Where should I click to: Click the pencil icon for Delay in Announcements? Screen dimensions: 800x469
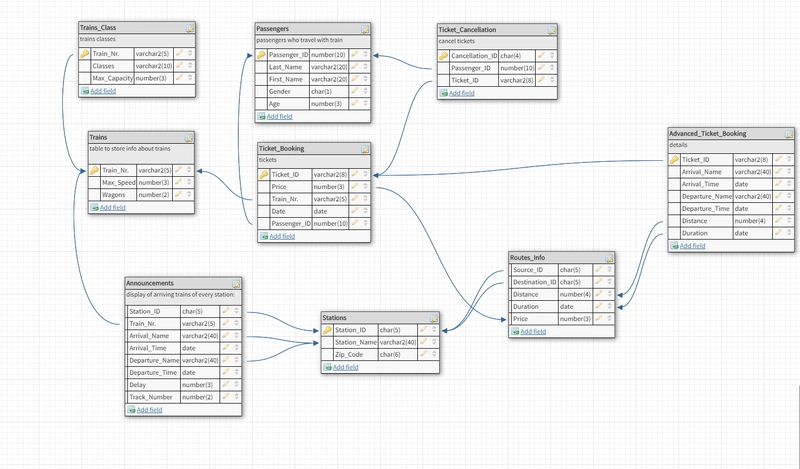pos(226,384)
